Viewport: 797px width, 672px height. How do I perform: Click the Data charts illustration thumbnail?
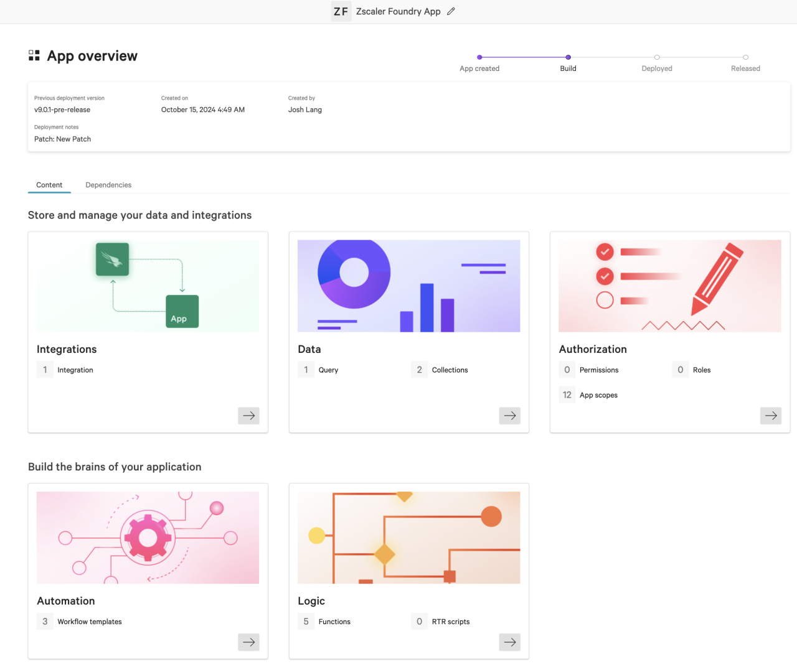[x=408, y=286]
